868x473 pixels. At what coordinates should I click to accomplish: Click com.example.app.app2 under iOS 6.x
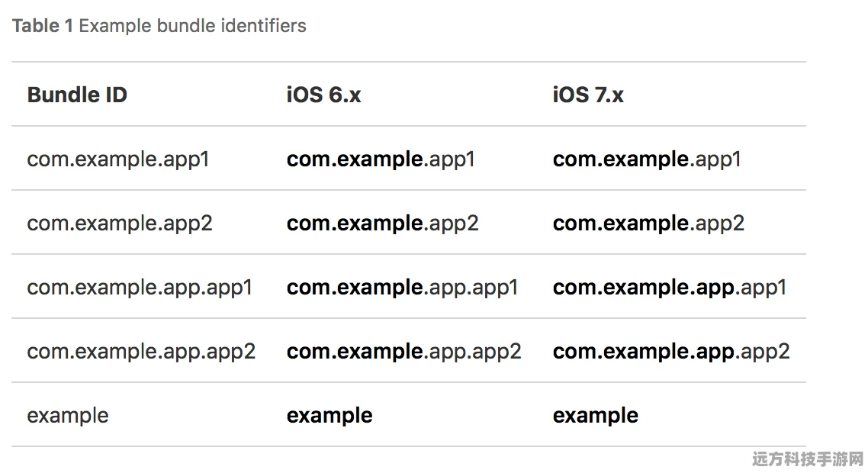[403, 352]
